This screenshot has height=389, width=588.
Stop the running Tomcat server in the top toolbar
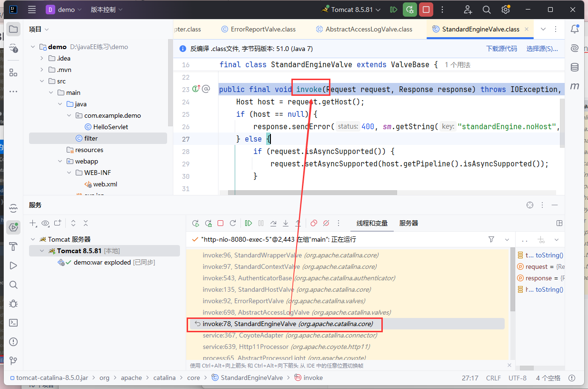pos(426,10)
